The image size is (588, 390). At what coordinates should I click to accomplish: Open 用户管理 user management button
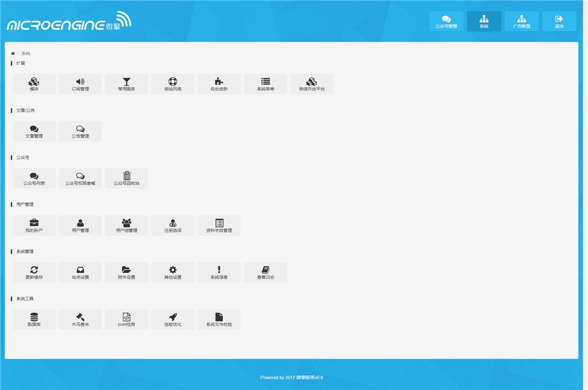click(x=80, y=225)
